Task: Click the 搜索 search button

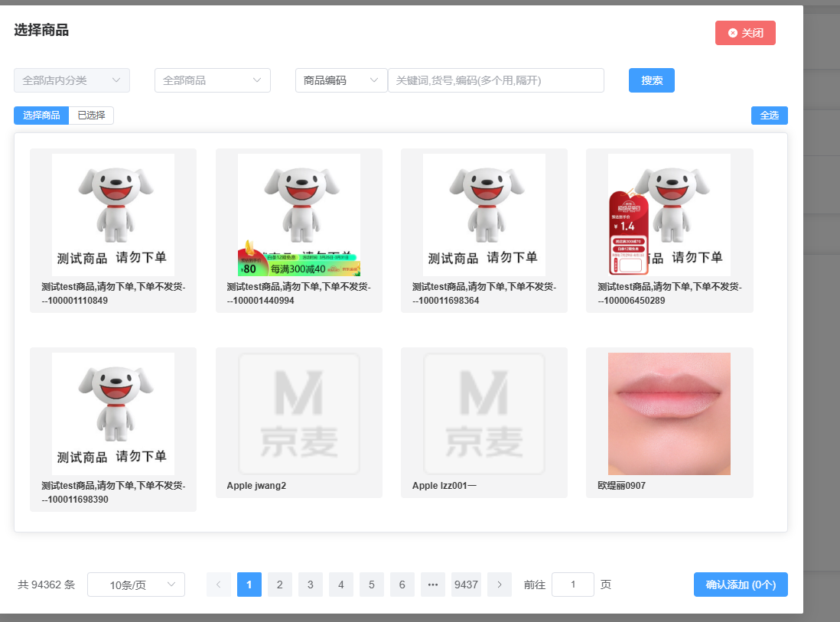Action: pyautogui.click(x=651, y=80)
